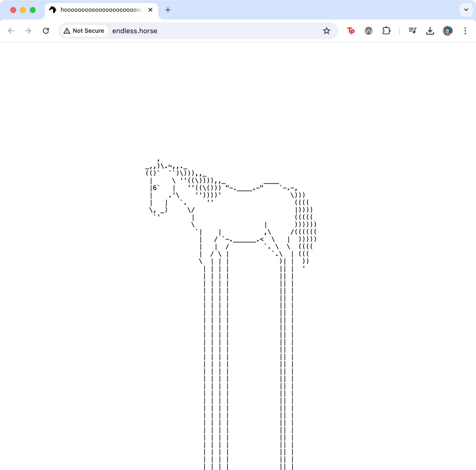Open the Extensions puzzle-piece menu

[386, 31]
